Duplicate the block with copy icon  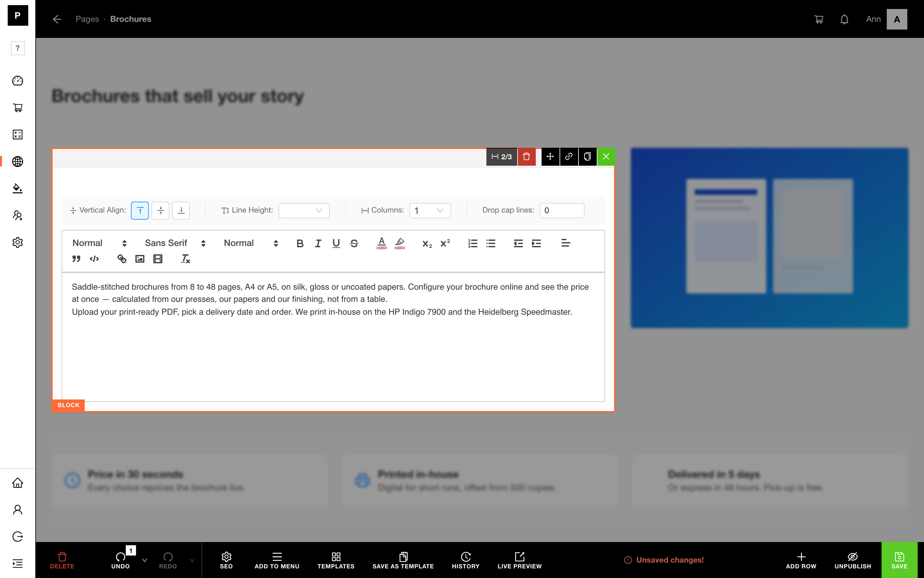click(587, 157)
